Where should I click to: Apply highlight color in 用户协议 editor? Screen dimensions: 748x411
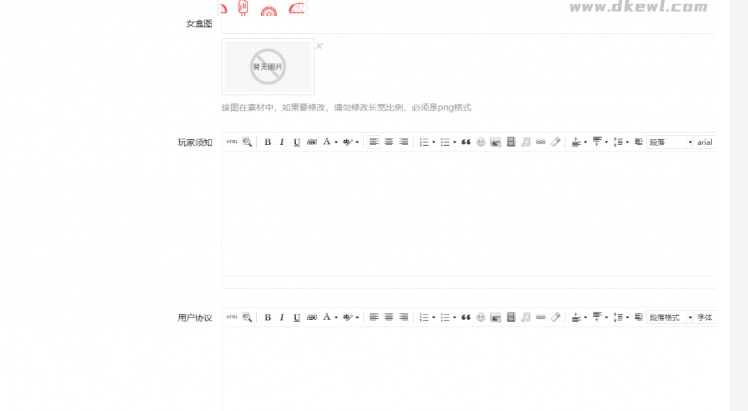coord(347,317)
